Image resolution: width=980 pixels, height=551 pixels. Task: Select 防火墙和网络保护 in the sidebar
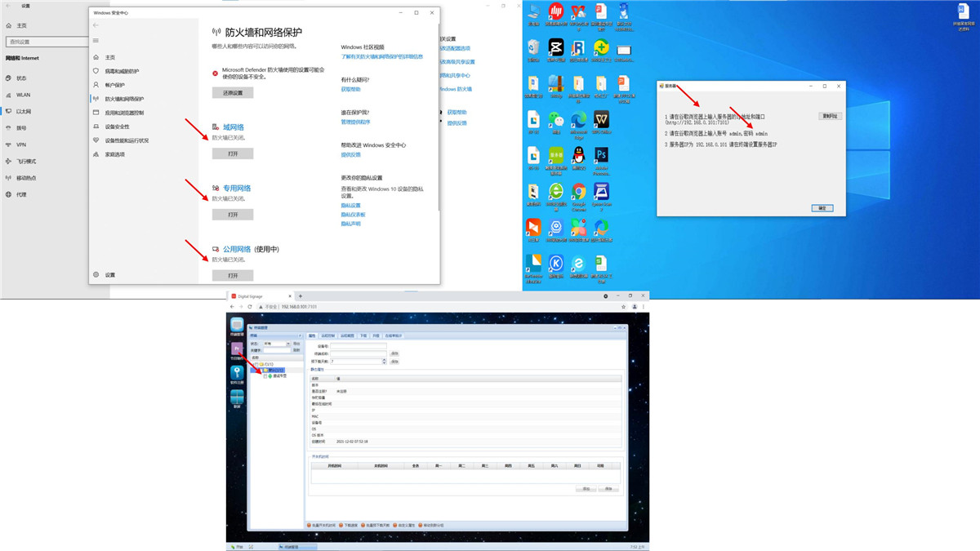click(x=124, y=99)
